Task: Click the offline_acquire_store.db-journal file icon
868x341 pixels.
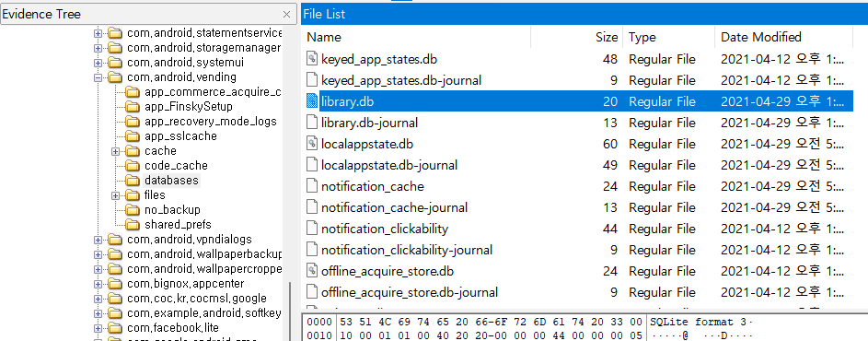Action: coord(312,292)
